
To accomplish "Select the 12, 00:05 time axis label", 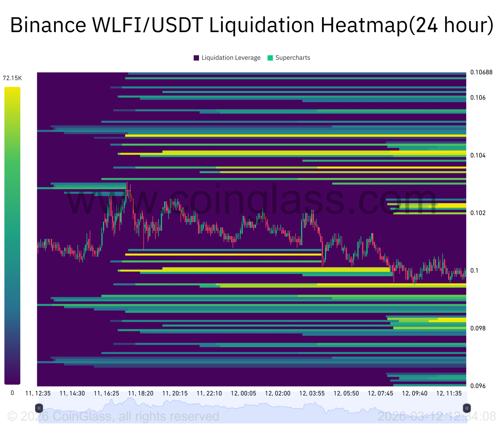I will pyautogui.click(x=243, y=393).
